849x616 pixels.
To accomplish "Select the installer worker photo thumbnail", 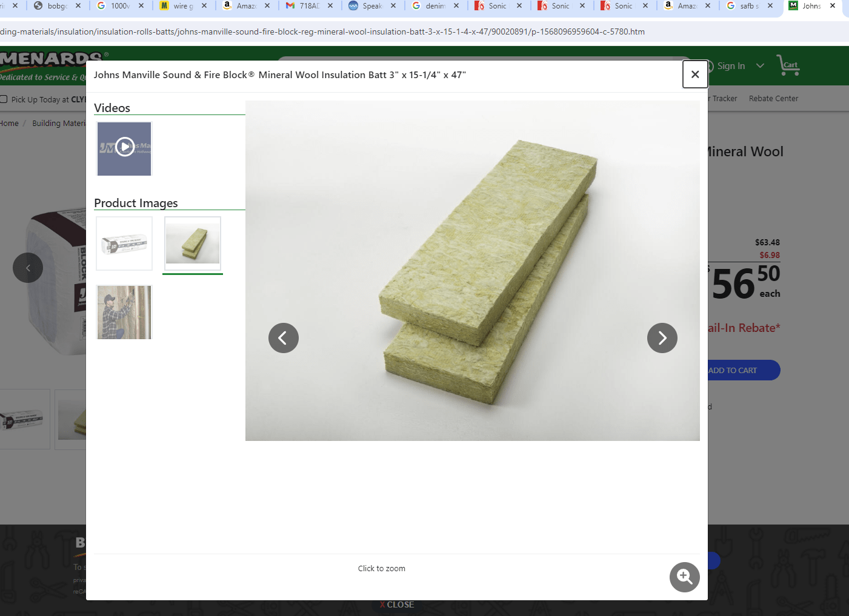I will coord(124,312).
